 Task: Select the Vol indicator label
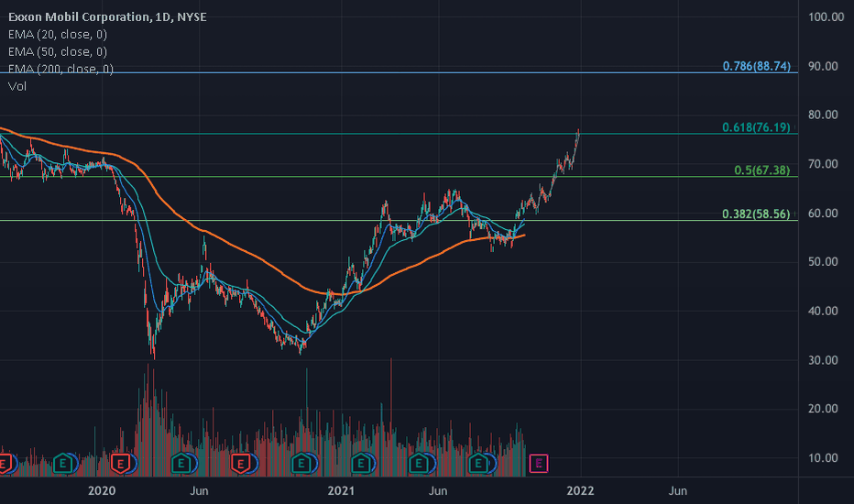tap(16, 86)
